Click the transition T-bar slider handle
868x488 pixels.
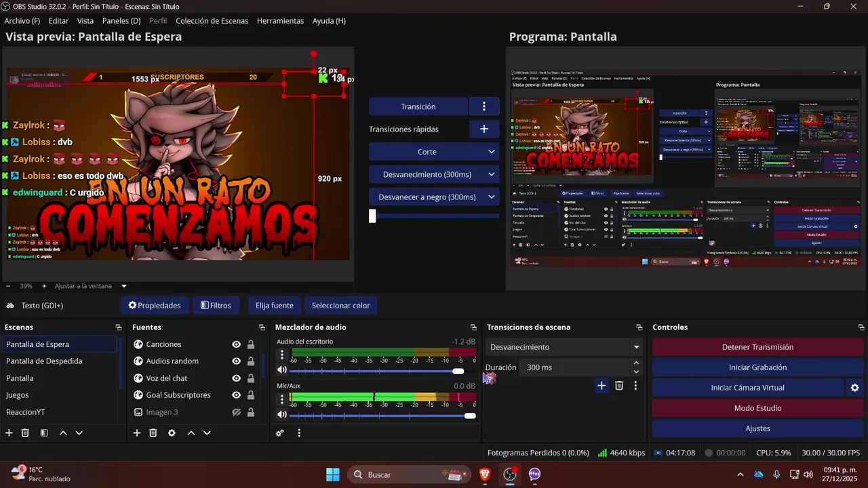(x=372, y=216)
